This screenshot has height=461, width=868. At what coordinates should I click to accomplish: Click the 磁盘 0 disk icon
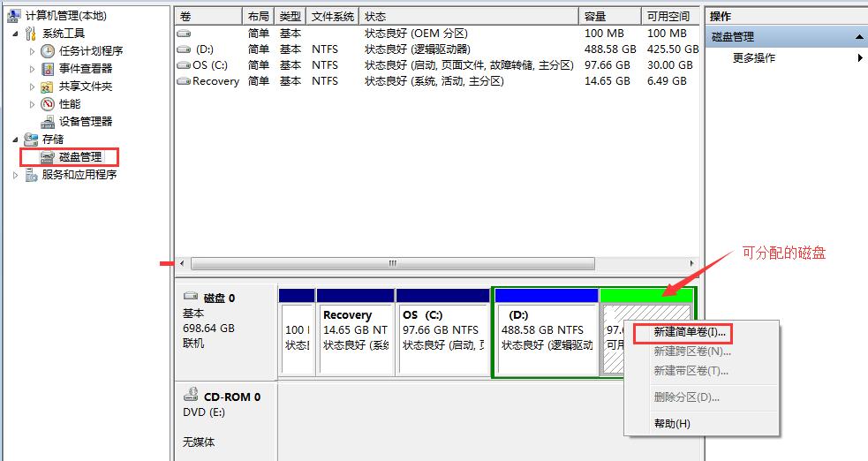(x=191, y=297)
